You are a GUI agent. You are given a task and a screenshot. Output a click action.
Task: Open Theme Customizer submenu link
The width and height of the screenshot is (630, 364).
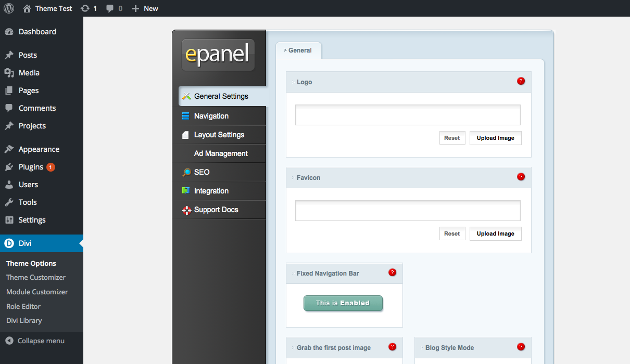point(36,278)
